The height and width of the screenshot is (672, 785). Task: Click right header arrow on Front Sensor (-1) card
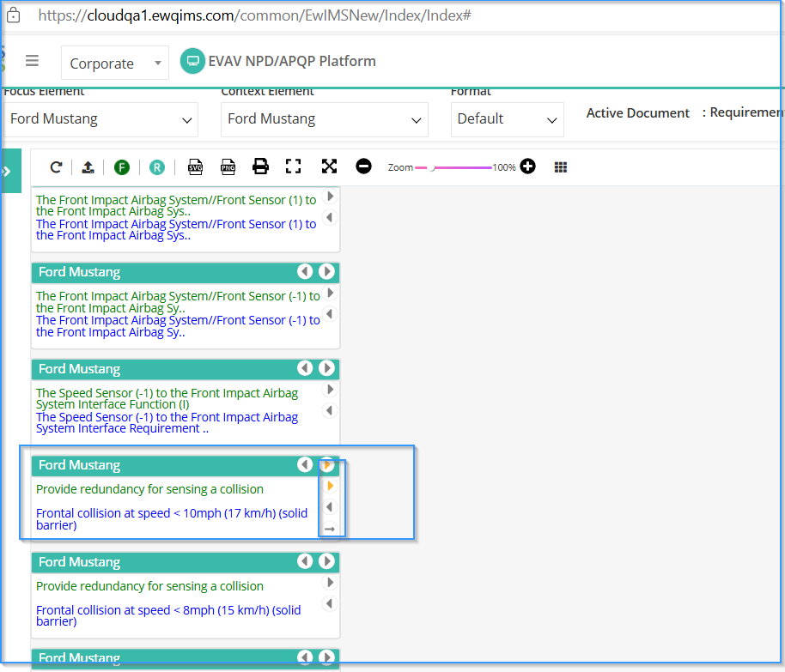pos(327,272)
